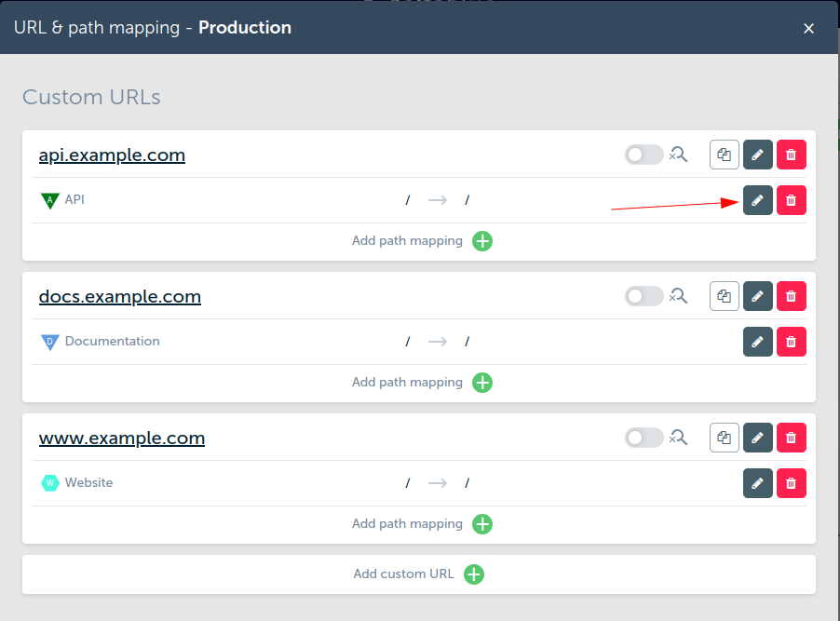The height and width of the screenshot is (621, 840).
Task: Toggle the api.example.com search switch
Action: coord(644,155)
